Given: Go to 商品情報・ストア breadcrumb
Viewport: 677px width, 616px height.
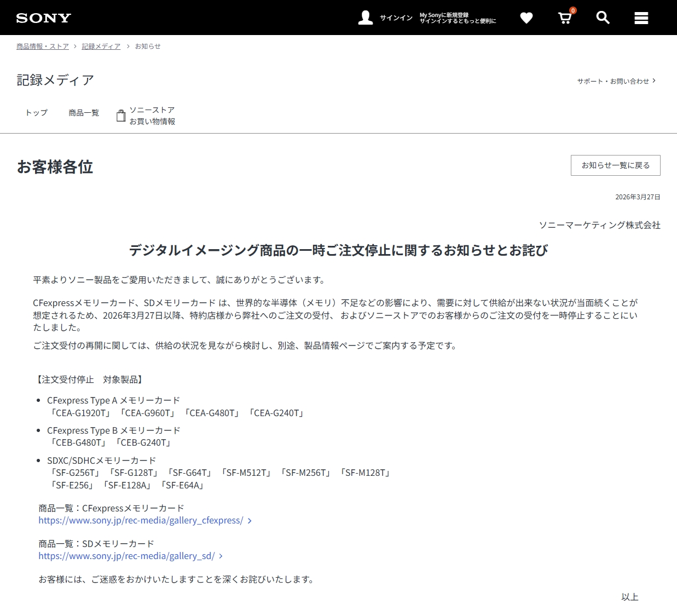Looking at the screenshot, I should click(43, 47).
